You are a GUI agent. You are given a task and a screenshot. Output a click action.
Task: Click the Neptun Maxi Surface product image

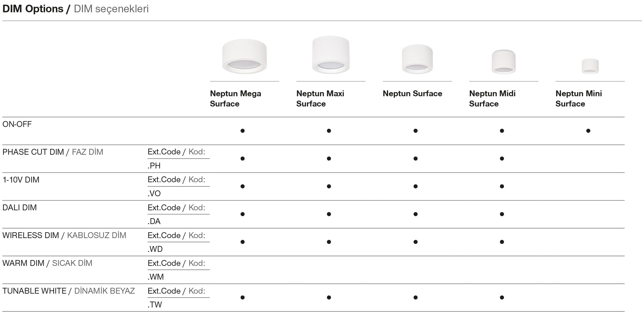click(331, 55)
